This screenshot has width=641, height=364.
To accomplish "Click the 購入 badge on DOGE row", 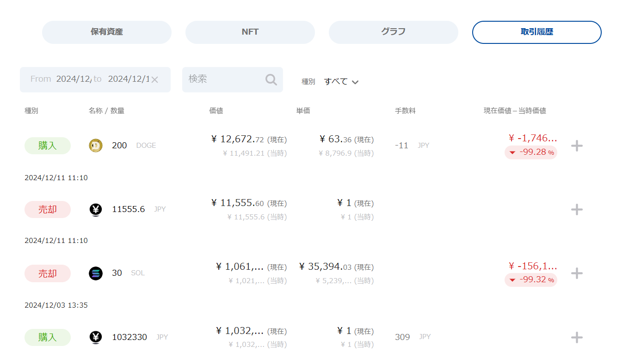I will [x=48, y=146].
